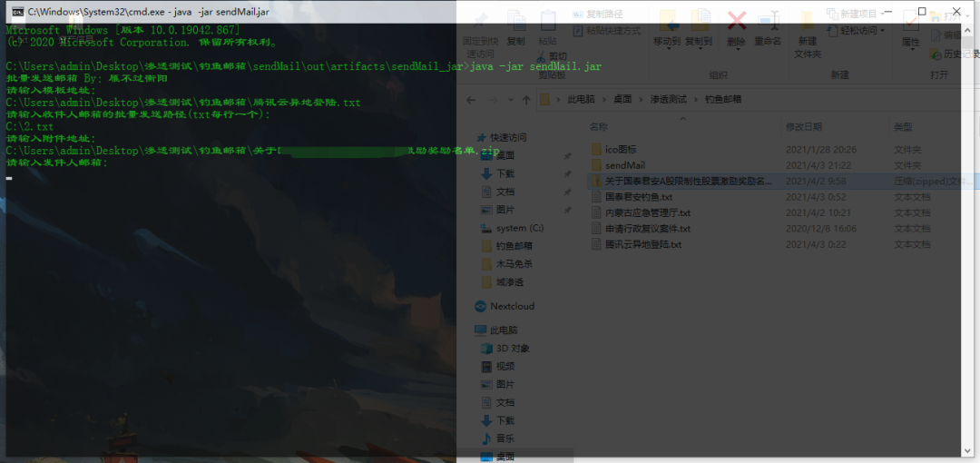Select 此电脑 (This PC) in sidebar tree

[x=496, y=330]
